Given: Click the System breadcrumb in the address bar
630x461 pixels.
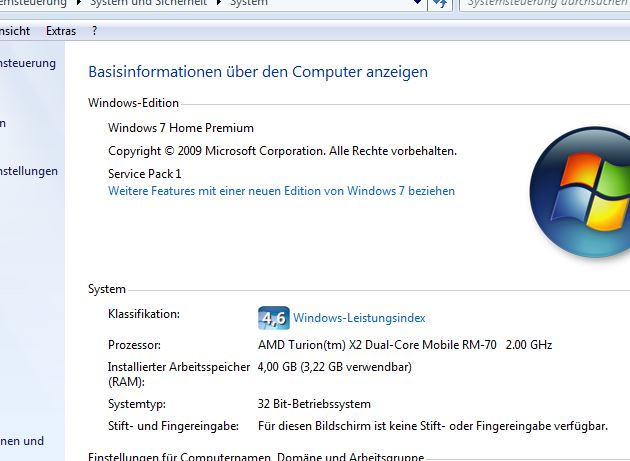Looking at the screenshot, I should (248, 3).
